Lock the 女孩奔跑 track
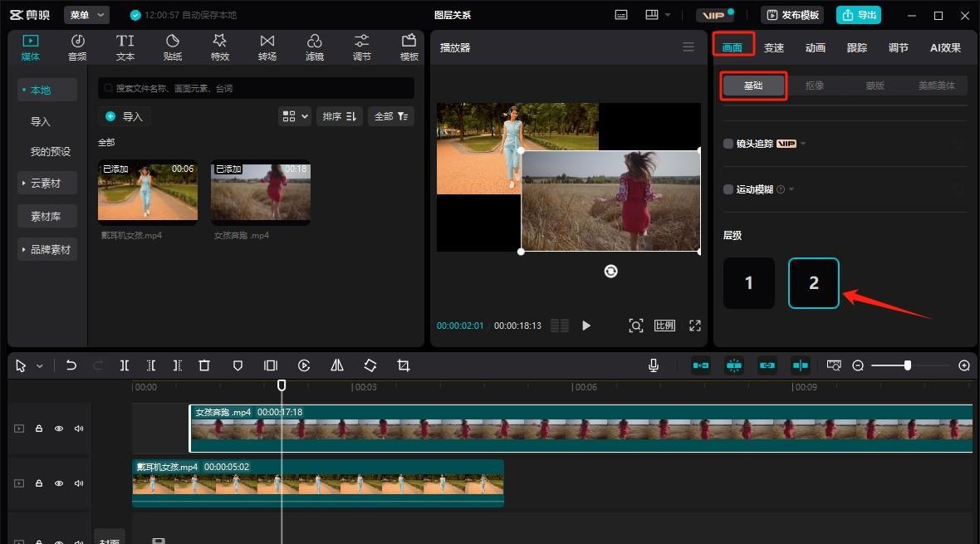The height and width of the screenshot is (544, 980). pos(39,429)
